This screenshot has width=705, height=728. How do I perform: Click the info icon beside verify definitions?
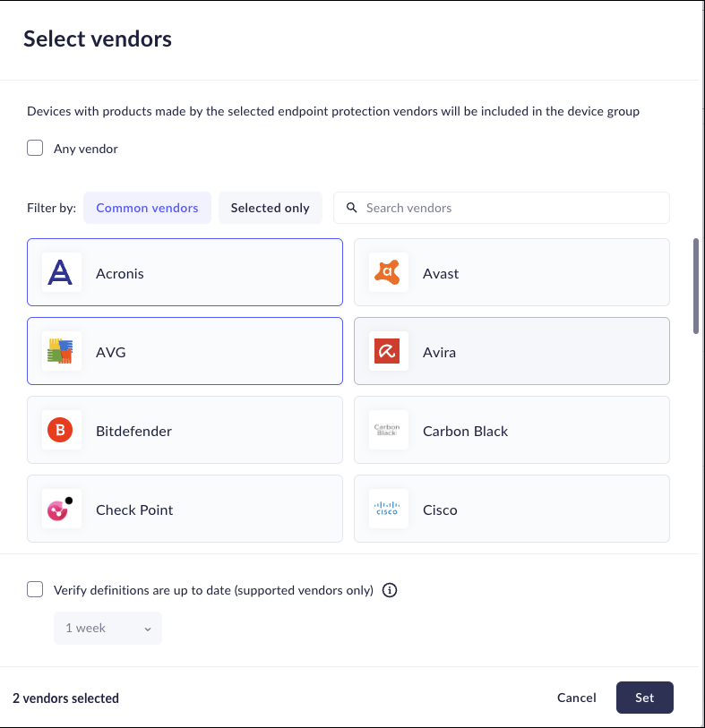[x=390, y=590]
